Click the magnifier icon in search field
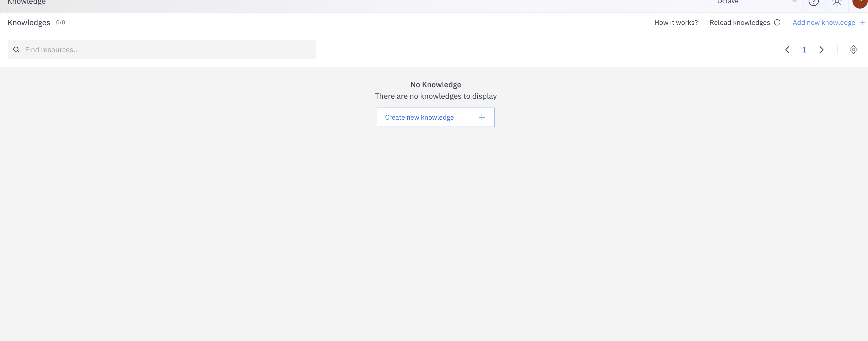 [16, 49]
